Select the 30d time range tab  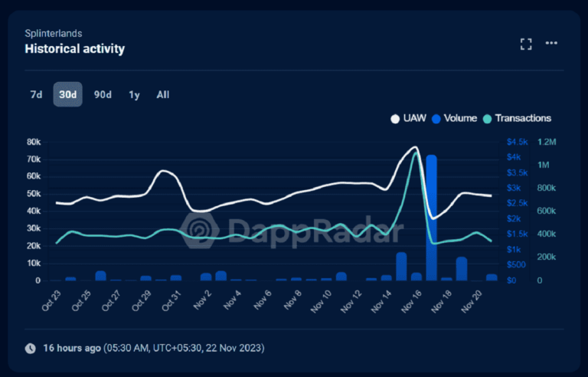pos(67,95)
